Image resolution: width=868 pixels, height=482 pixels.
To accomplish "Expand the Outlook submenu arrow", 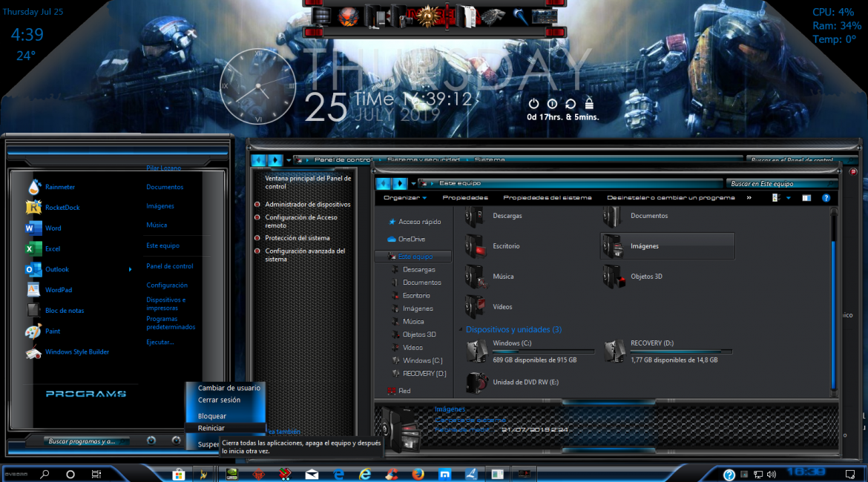I will (130, 269).
